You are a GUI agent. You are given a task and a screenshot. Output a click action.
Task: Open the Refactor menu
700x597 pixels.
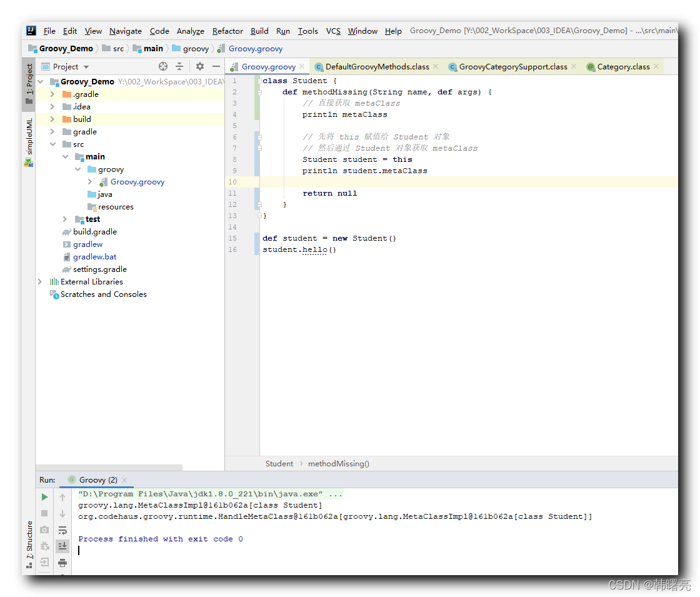pos(227,31)
